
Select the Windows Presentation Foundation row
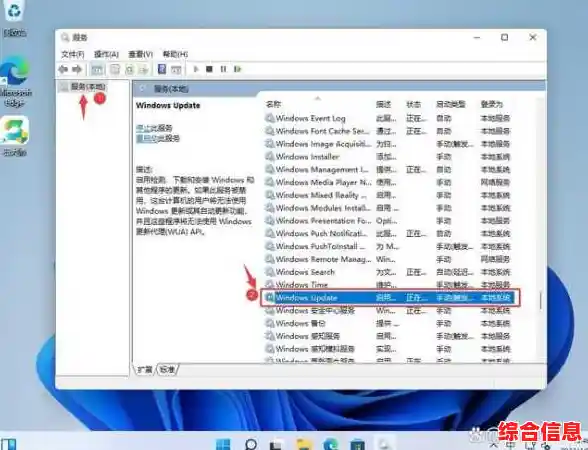tap(388, 221)
